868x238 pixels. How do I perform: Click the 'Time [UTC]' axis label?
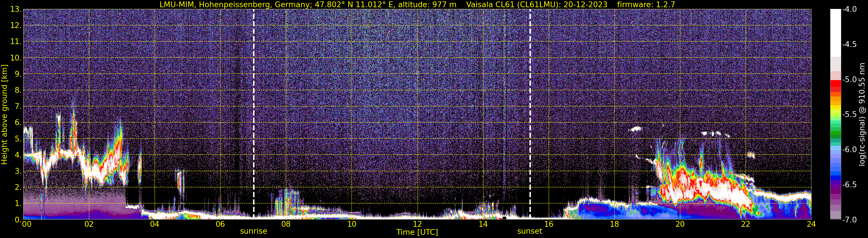[417, 232]
